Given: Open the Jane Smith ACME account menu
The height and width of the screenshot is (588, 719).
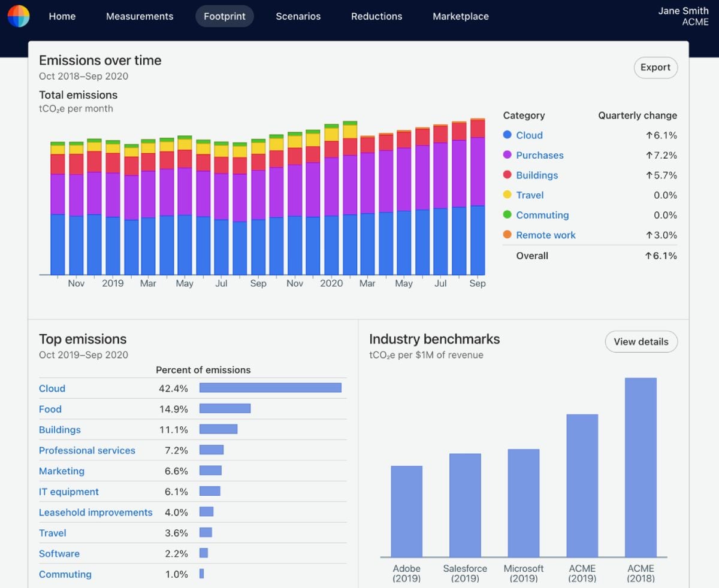Looking at the screenshot, I should pos(683,16).
